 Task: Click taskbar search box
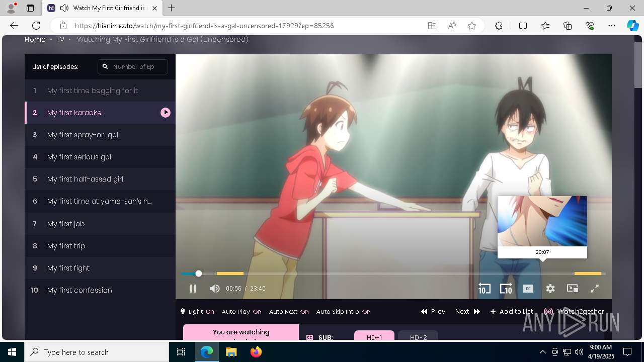pyautogui.click(x=97, y=352)
